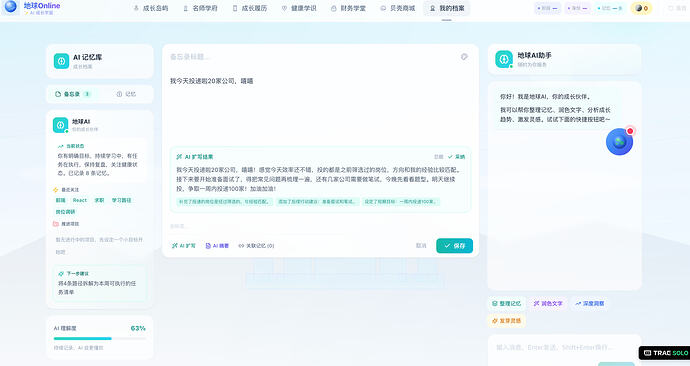690x366 pixels.
Task: Open the 贝壳商城 nav tab
Action: click(398, 8)
